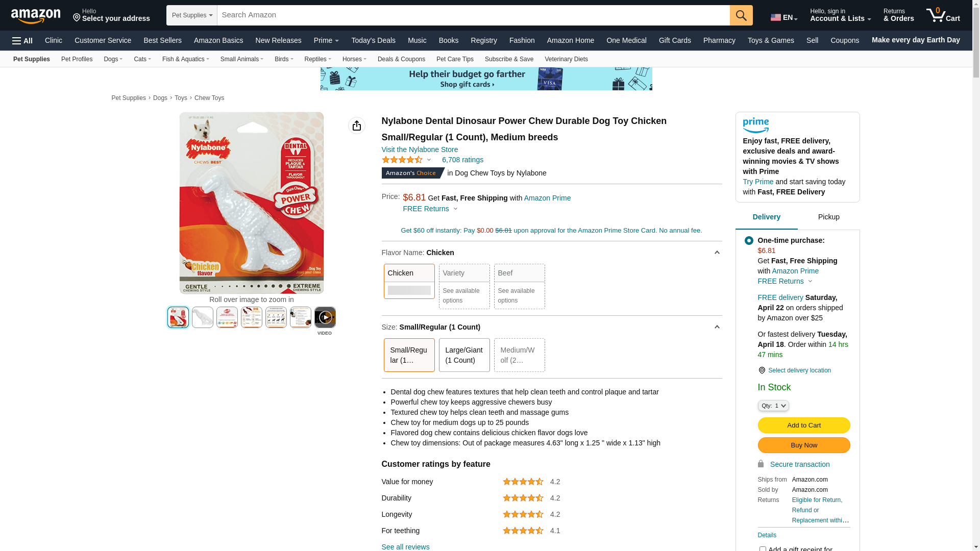
Task: Click the Details link under returns
Action: 767,535
